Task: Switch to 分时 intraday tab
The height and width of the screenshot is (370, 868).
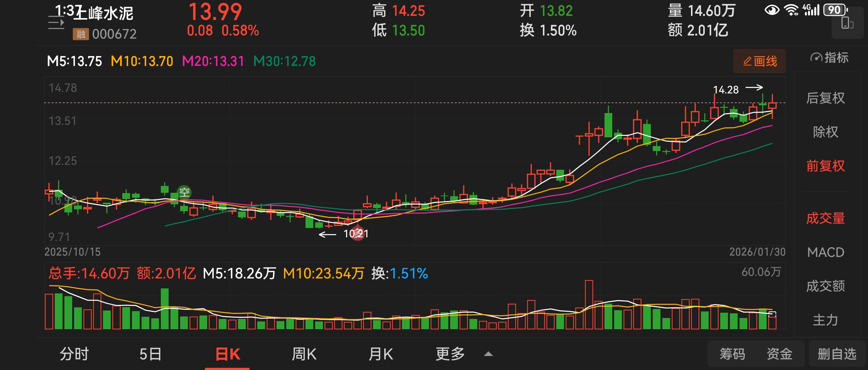Action: (74, 354)
